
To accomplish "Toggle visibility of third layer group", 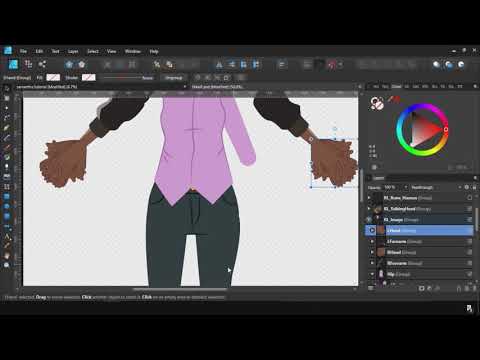I will (469, 220).
